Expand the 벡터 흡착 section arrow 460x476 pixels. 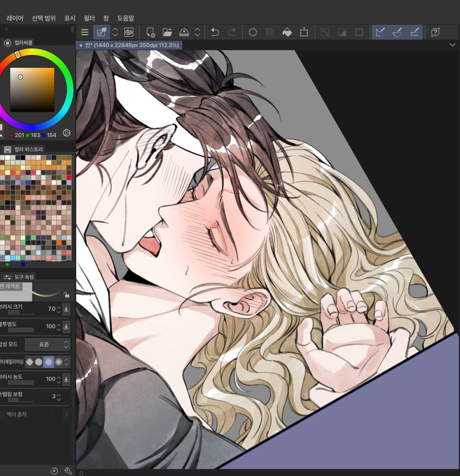(66, 414)
